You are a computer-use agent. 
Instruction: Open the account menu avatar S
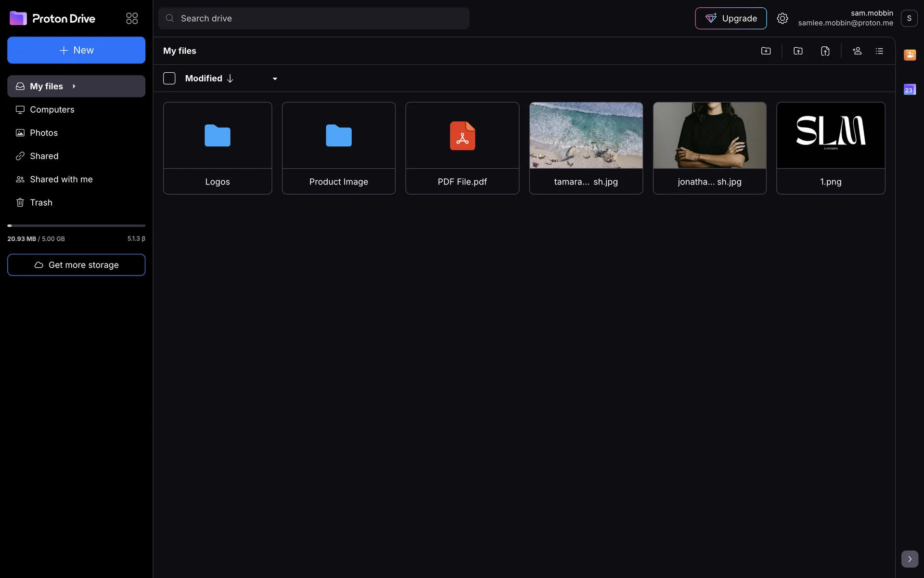click(x=909, y=18)
